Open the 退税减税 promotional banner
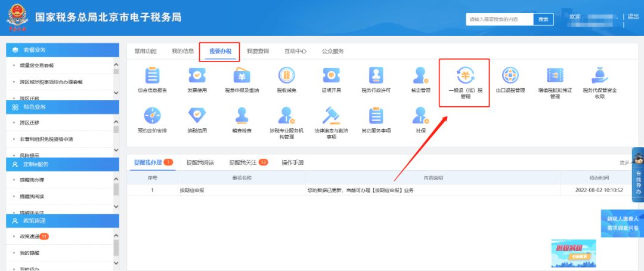This screenshot has width=644, height=271. (574, 254)
